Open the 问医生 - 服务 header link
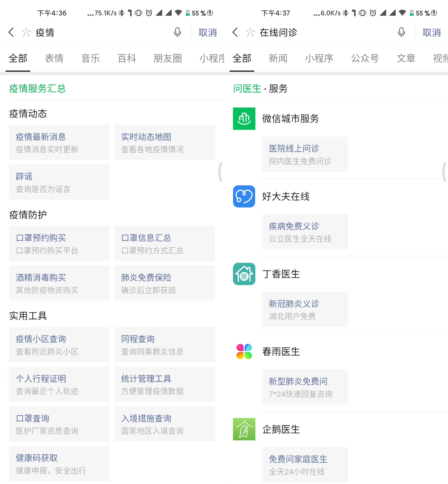 click(260, 88)
